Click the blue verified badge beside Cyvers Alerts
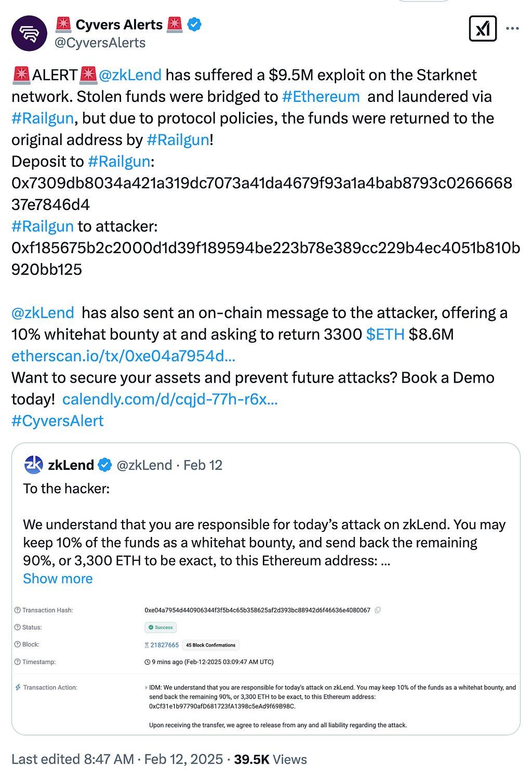This screenshot has height=773, width=532. [x=194, y=24]
